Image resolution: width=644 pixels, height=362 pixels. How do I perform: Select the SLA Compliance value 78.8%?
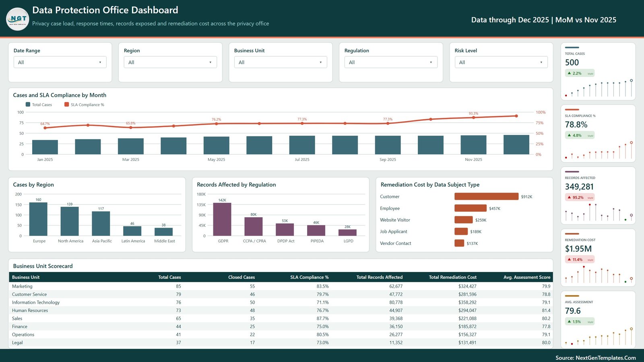pyautogui.click(x=576, y=125)
